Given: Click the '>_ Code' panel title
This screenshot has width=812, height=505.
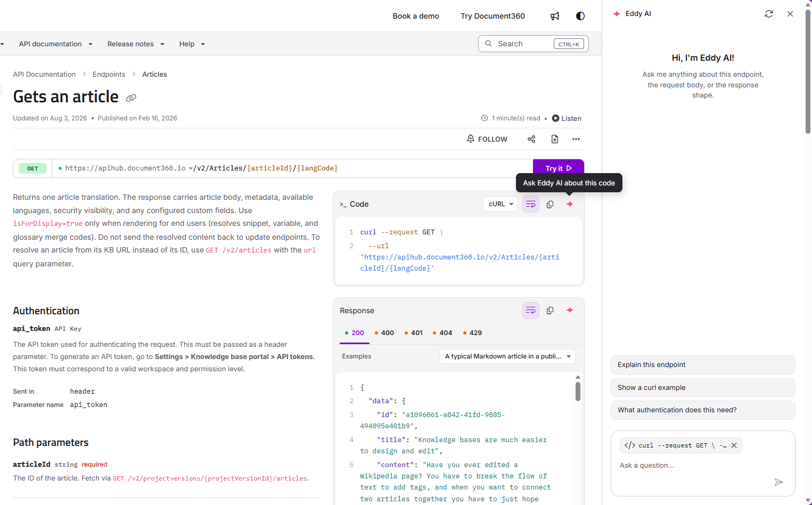Looking at the screenshot, I should point(354,204).
